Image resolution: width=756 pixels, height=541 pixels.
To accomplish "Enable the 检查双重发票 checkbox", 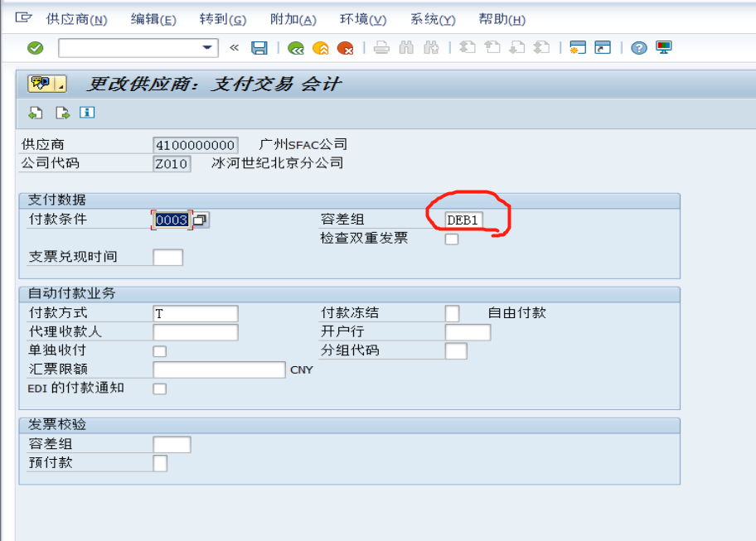I will [451, 238].
